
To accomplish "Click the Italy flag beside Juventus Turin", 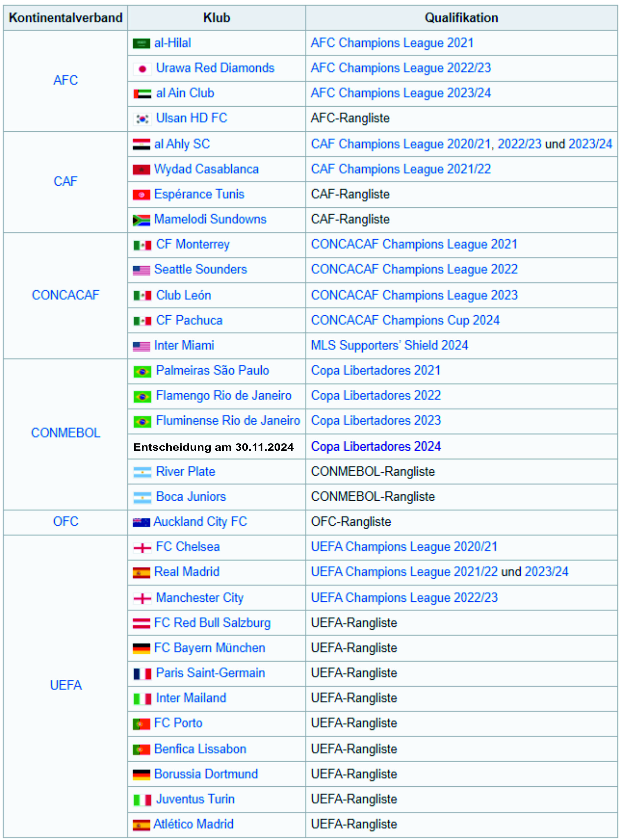I will click(x=142, y=800).
